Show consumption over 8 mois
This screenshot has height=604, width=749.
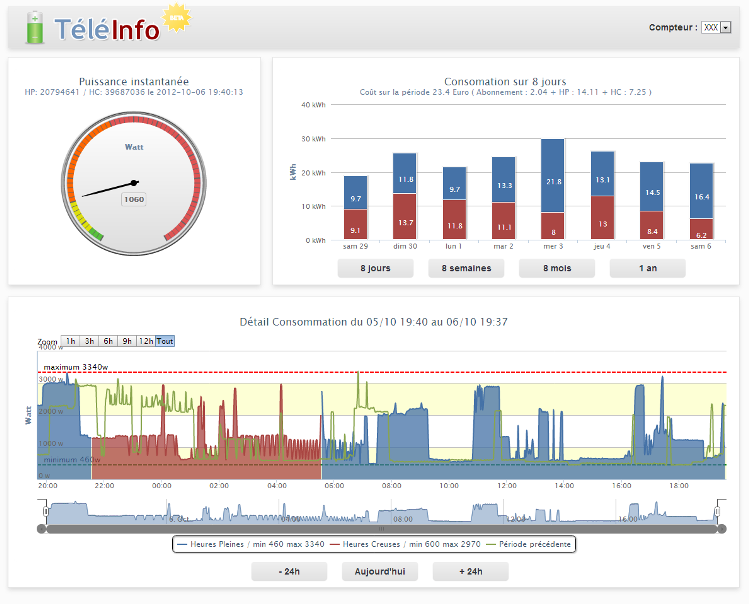coord(556,268)
